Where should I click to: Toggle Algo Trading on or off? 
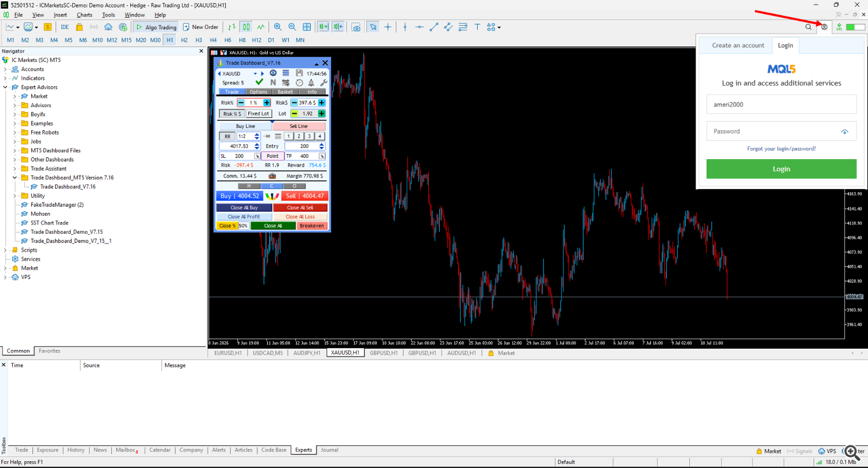[x=156, y=27]
